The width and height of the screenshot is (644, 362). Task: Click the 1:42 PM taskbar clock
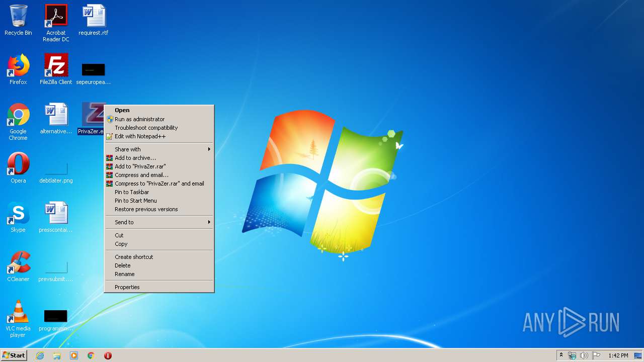pyautogui.click(x=618, y=355)
